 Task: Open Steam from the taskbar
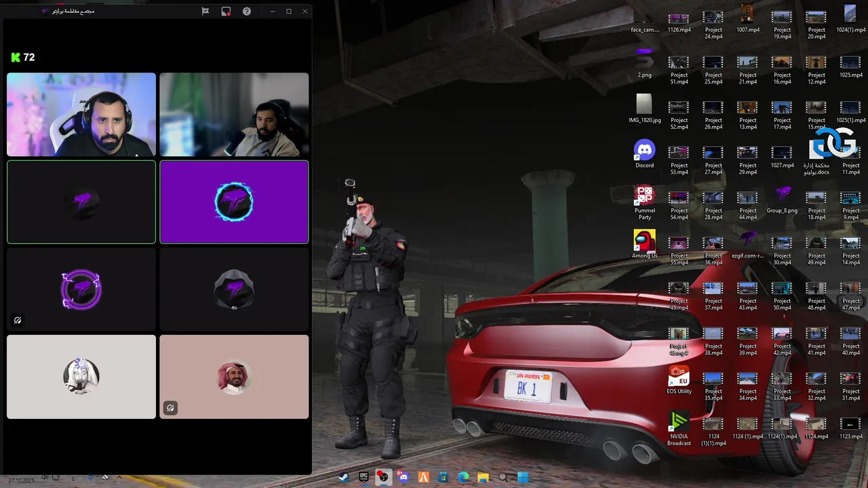click(x=344, y=477)
